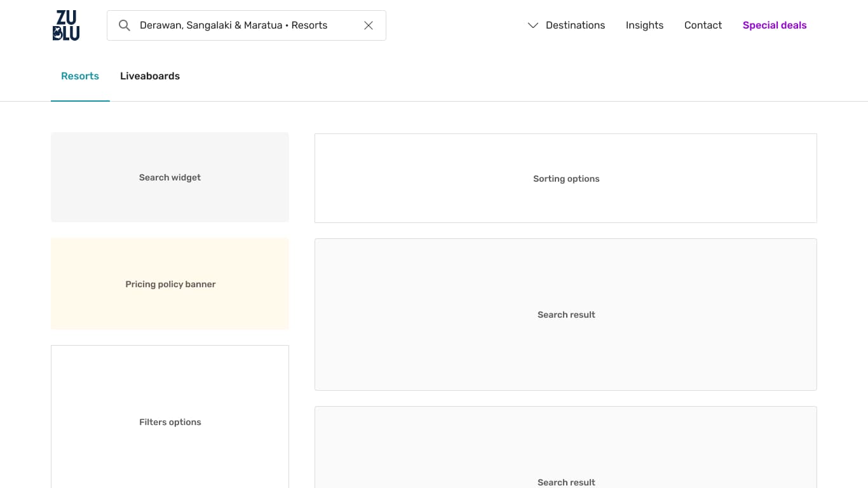Switch to the Resorts tab

pos(80,76)
